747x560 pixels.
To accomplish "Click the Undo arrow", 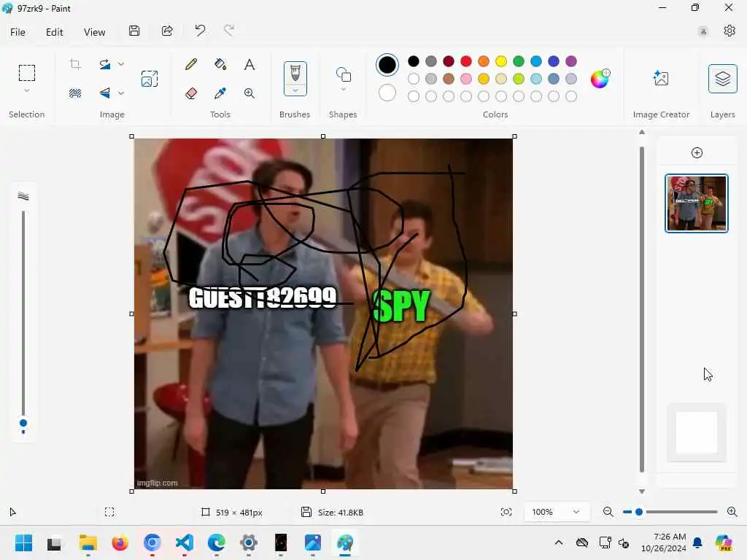I will pos(200,31).
